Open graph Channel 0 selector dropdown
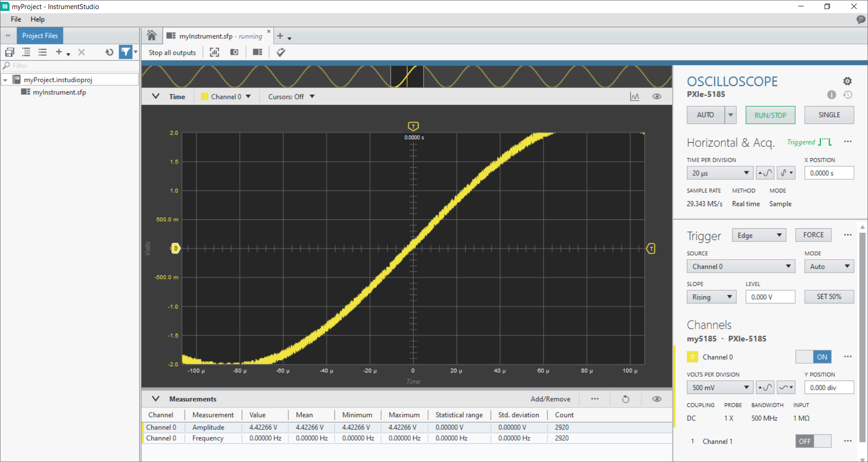Screen dimensions: 868x462 click(226, 96)
